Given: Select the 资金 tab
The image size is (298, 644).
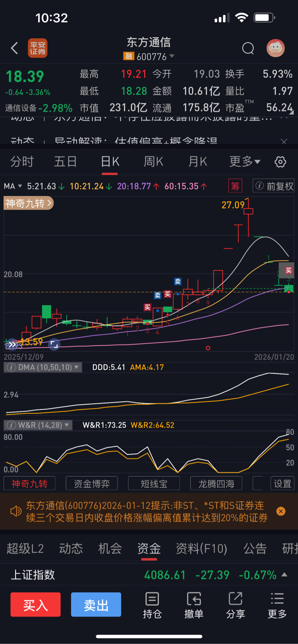Looking at the screenshot, I should 149,549.
